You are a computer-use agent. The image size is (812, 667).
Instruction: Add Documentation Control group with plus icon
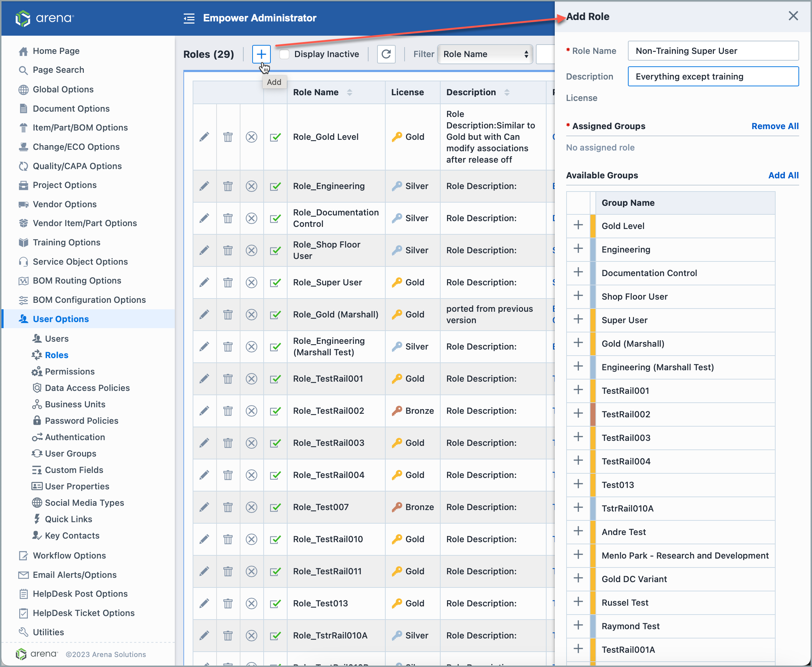click(578, 273)
